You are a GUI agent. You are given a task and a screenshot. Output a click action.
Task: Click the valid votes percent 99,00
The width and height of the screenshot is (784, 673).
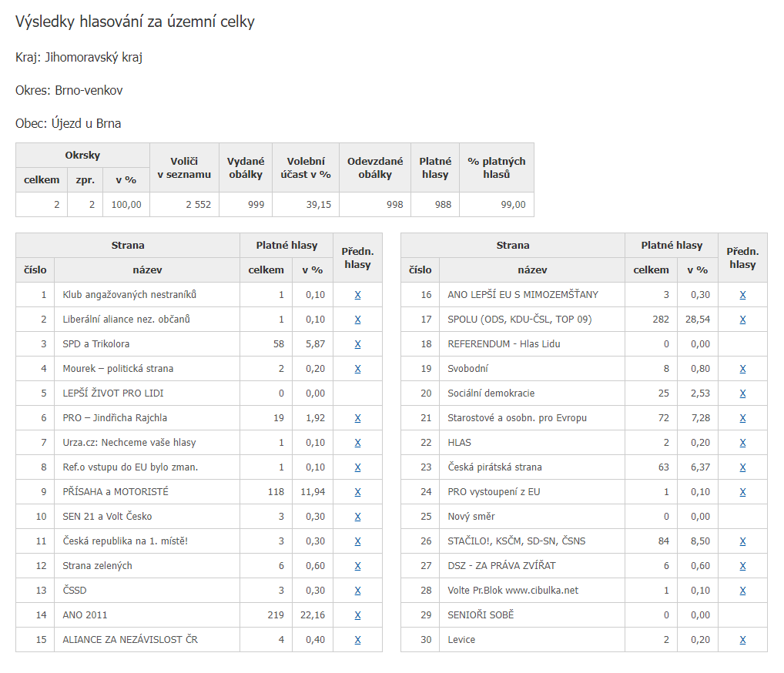coord(513,205)
